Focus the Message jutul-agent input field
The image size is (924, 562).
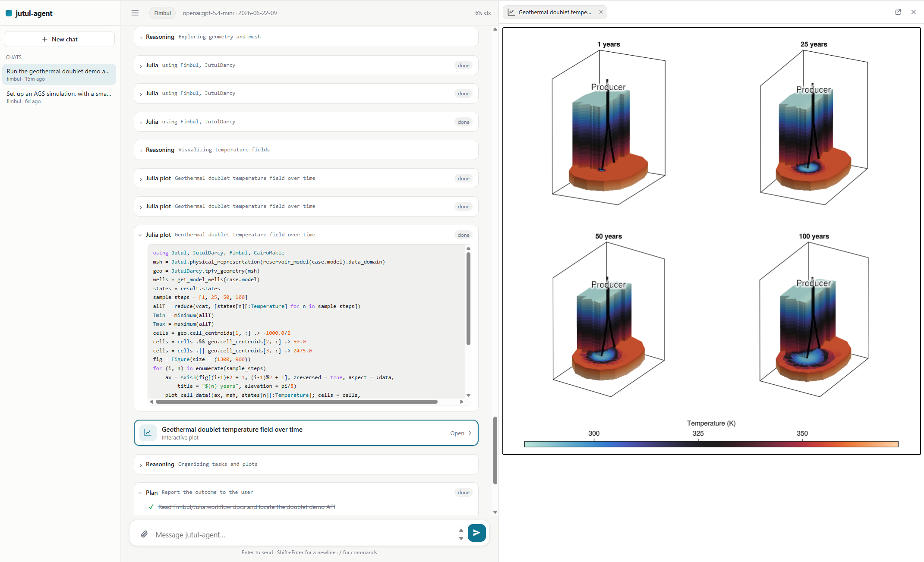coord(304,535)
